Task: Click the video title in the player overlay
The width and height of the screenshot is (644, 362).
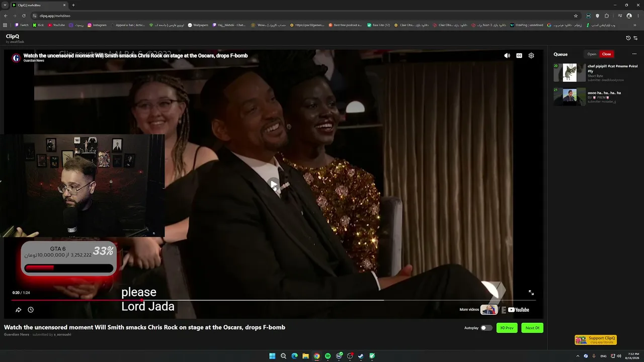Action: [x=135, y=56]
